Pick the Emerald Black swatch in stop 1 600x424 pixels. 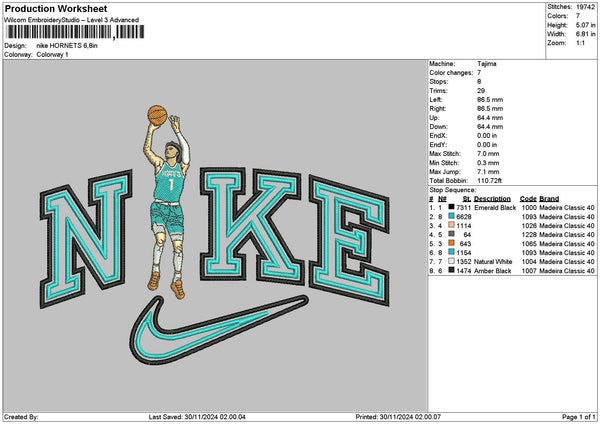point(451,207)
